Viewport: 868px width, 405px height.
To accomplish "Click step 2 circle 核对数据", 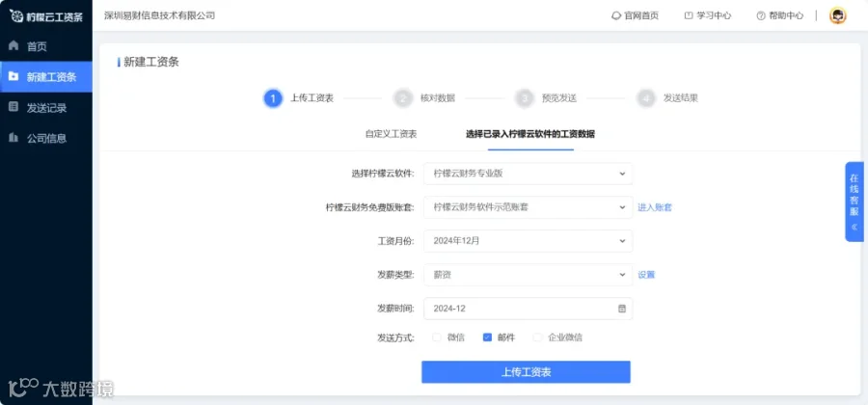I will (402, 98).
